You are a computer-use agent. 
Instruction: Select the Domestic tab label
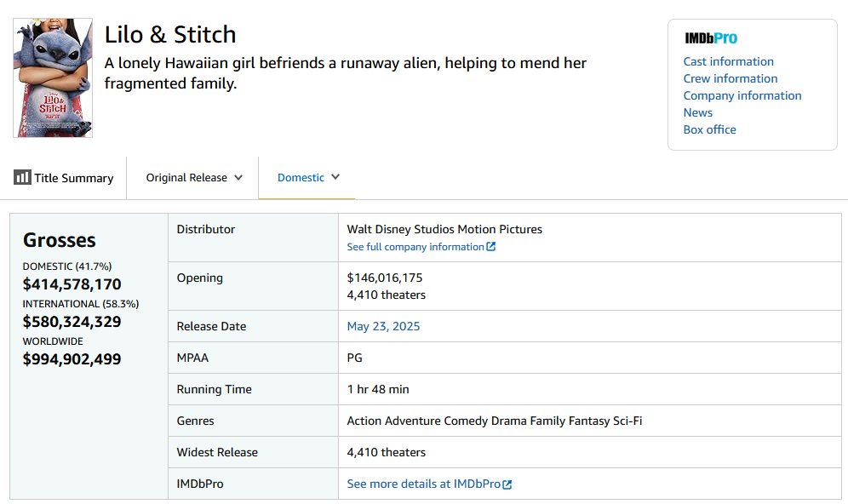[301, 177]
